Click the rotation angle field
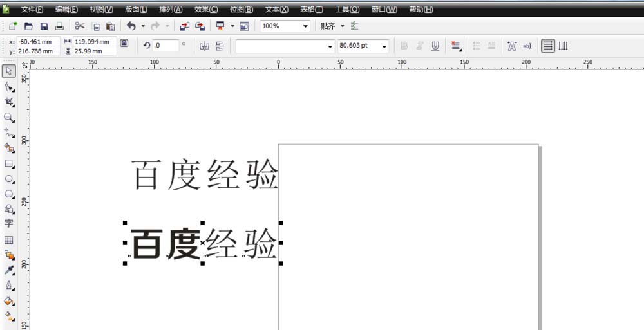The height and width of the screenshot is (330, 644). (x=166, y=46)
